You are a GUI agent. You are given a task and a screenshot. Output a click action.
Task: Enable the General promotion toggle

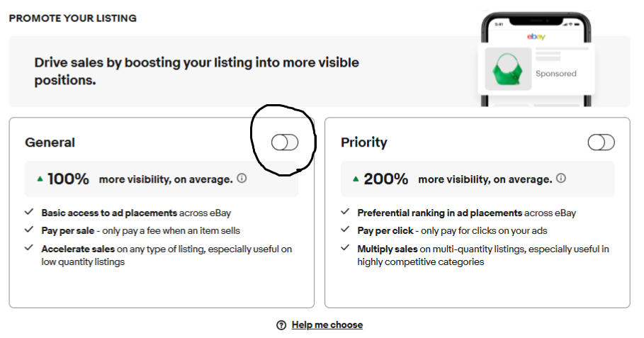[x=285, y=142]
